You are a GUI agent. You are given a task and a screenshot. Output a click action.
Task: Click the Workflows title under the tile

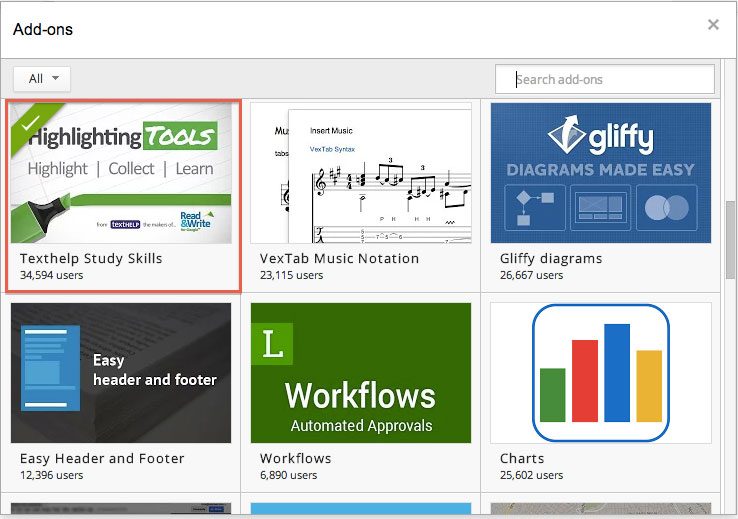(x=295, y=458)
